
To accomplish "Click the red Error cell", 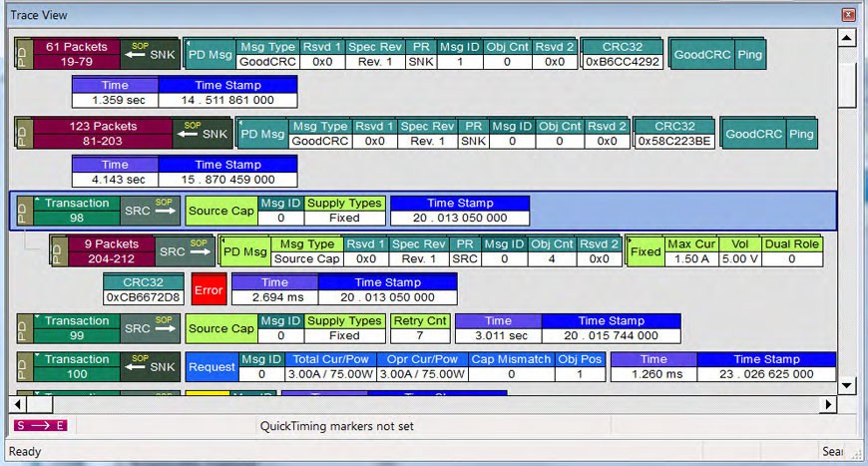I will [x=209, y=289].
